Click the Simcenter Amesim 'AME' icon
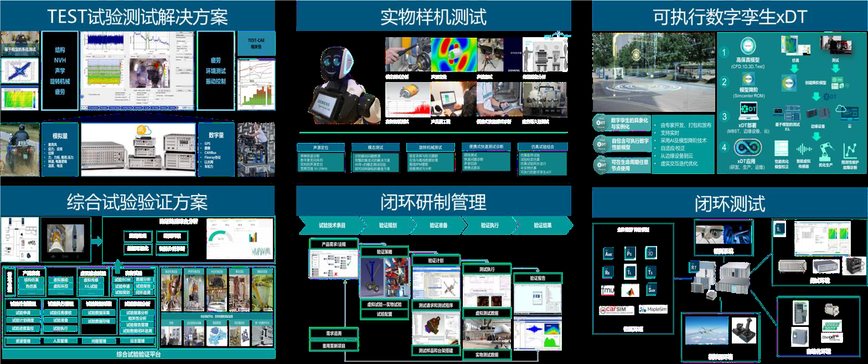 608,253
